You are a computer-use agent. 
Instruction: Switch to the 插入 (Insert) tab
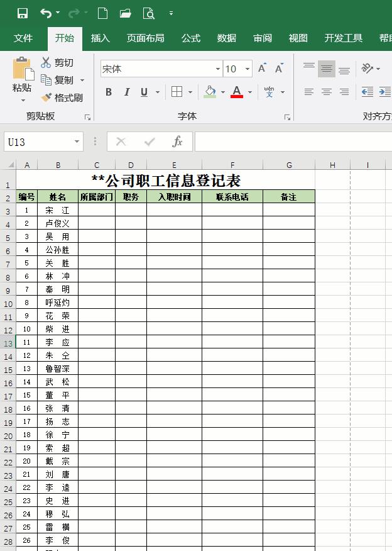101,38
